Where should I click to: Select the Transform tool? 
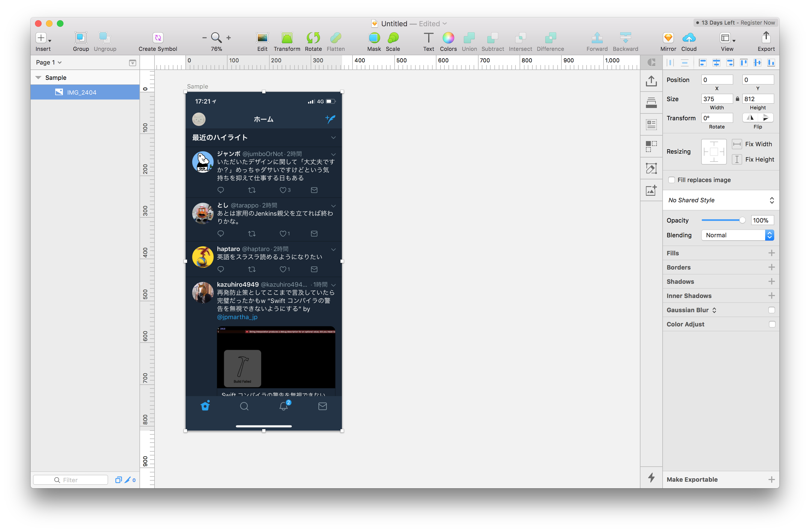coord(287,38)
